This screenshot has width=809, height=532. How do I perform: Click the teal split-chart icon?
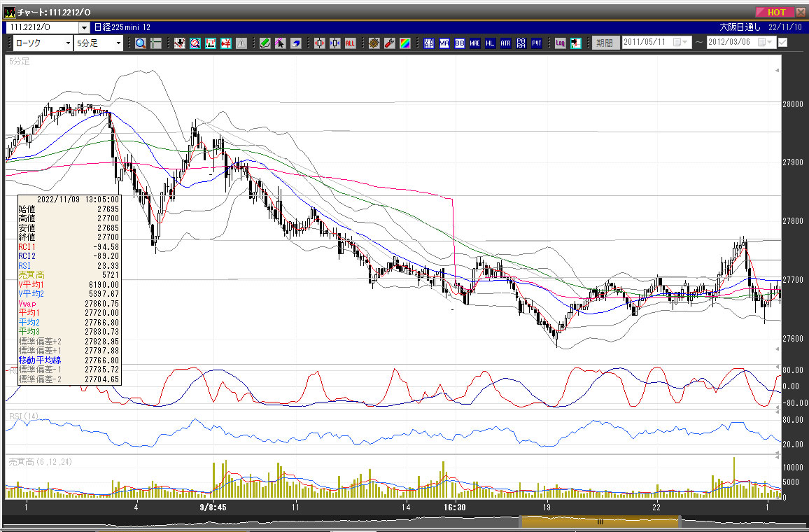click(x=211, y=43)
